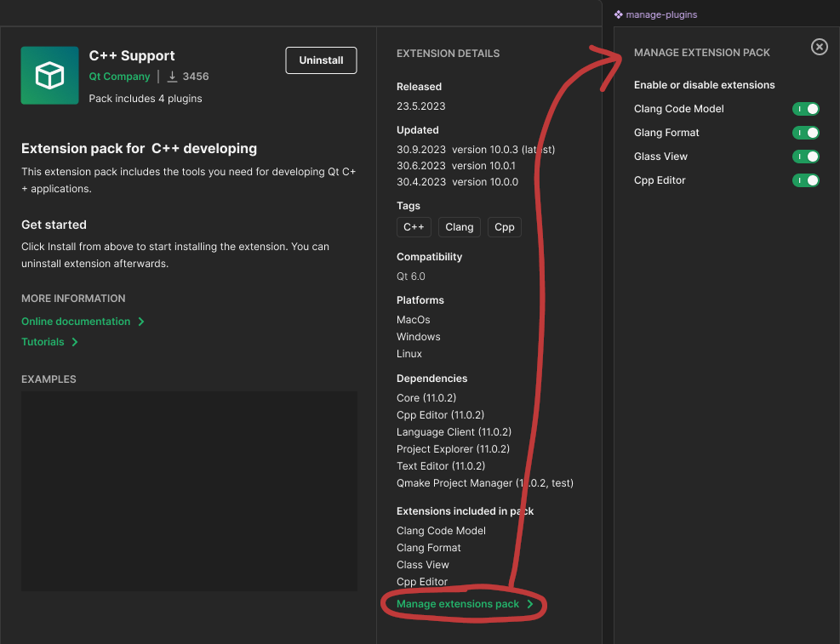The width and height of the screenshot is (840, 644).
Task: Click the Text Editor (11.0.2) dependency
Action: click(441, 466)
